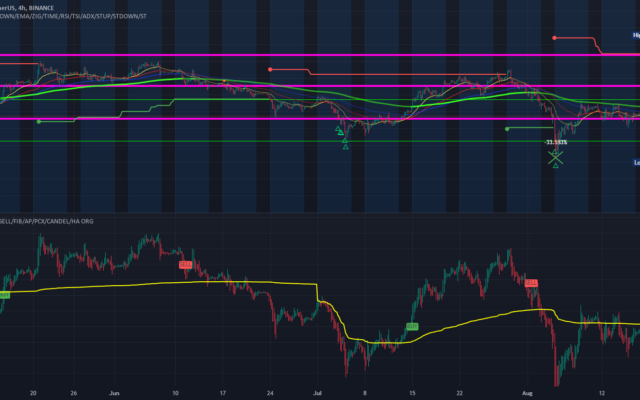640x400 pixels.
Task: Click the red dot starting June 24 resistance line
Action: [270, 70]
